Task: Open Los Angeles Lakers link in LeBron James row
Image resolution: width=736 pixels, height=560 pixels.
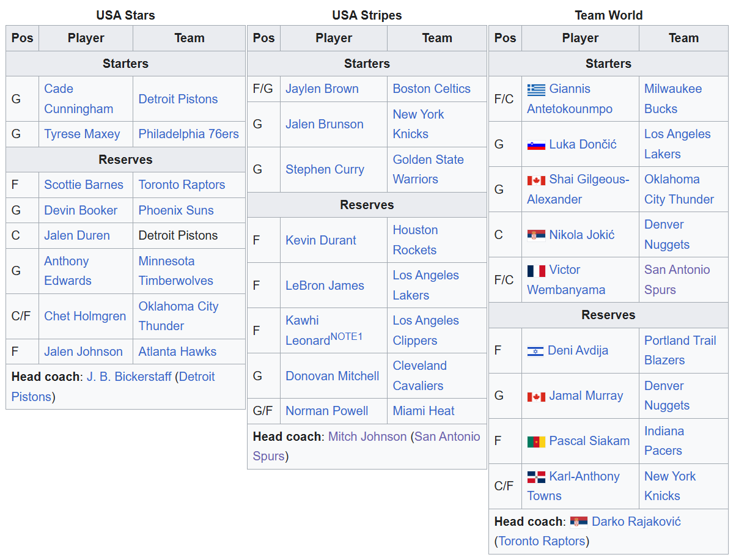Action: [426, 286]
